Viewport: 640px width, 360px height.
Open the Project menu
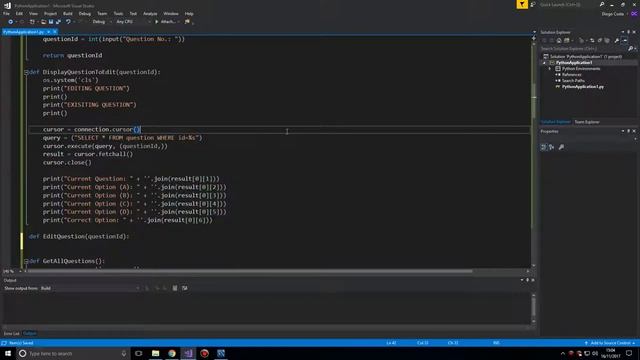click(50, 13)
